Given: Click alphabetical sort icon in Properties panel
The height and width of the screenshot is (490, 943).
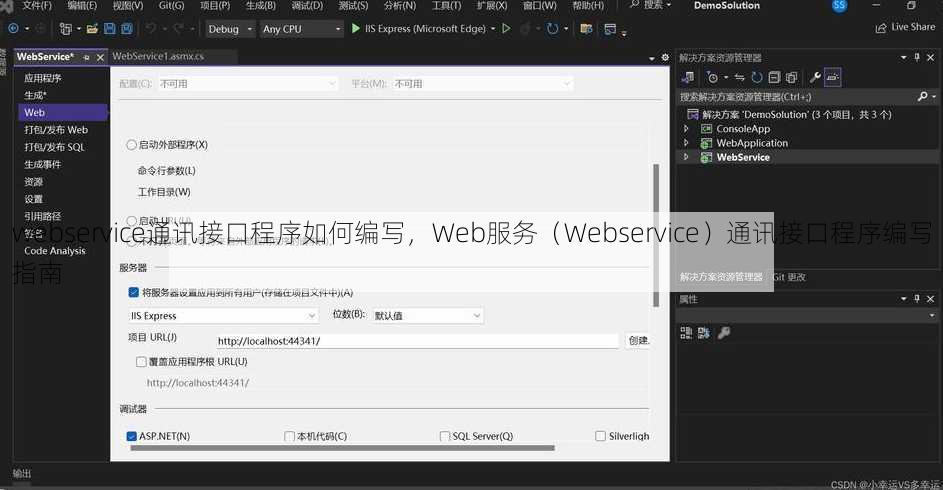Looking at the screenshot, I should click(x=704, y=332).
